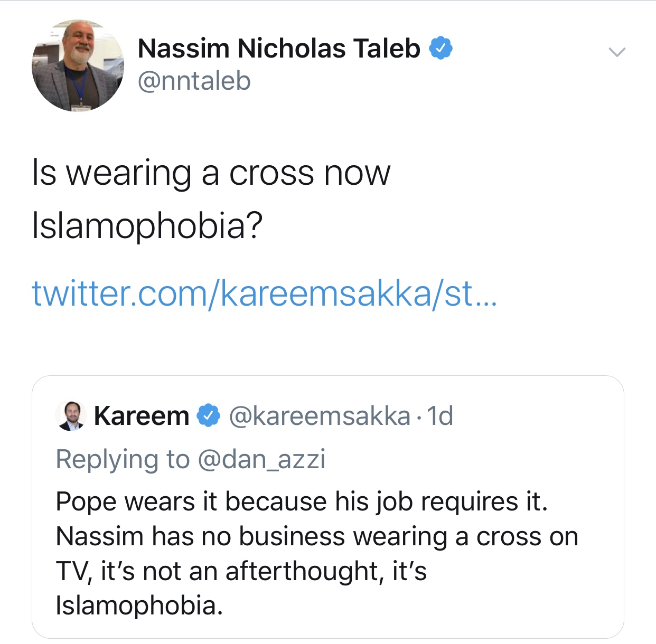This screenshot has height=644, width=656.
Task: Click final 'Islamophobia.' word in quoted tweet
Action: pos(139,605)
